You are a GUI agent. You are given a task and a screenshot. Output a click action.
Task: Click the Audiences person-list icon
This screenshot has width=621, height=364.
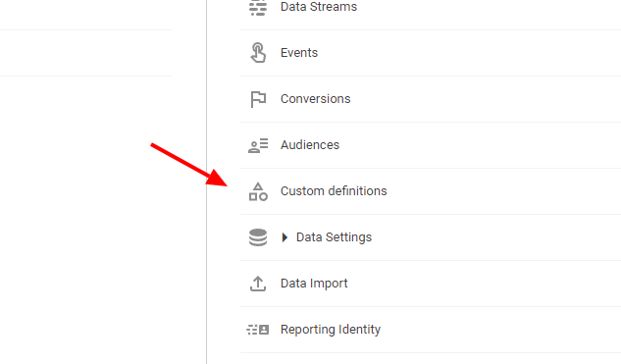(x=258, y=145)
